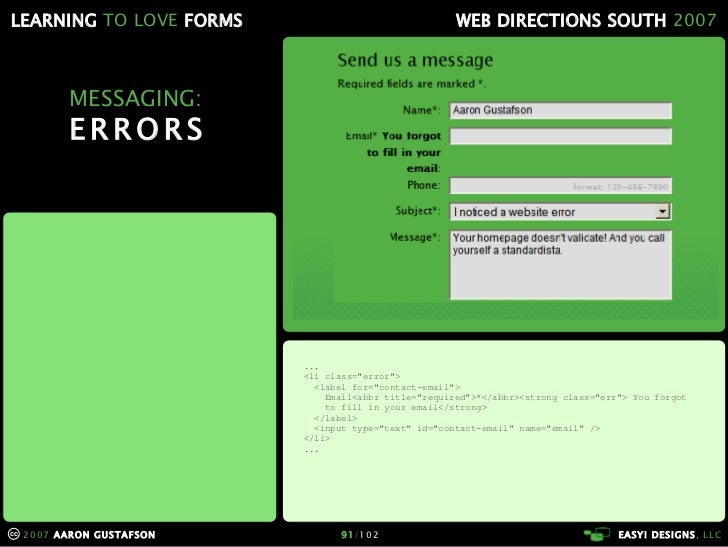Click the 'Message*:' label
Screen dimensions: 728x547
tap(415, 237)
